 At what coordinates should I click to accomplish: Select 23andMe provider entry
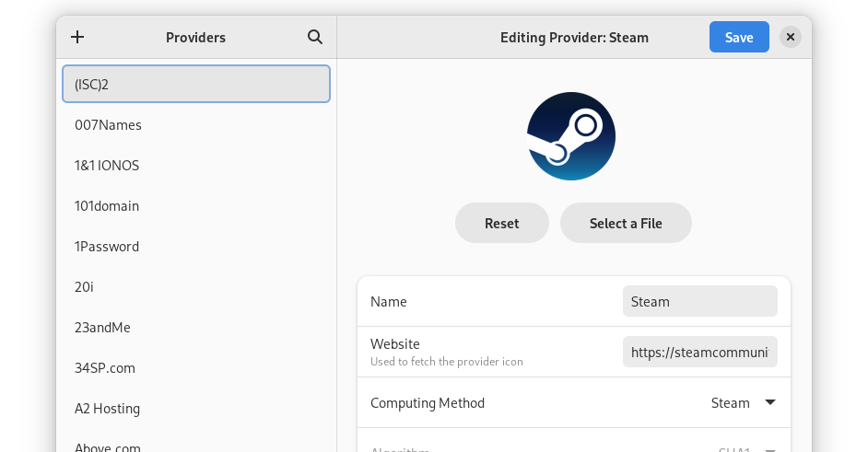(195, 327)
